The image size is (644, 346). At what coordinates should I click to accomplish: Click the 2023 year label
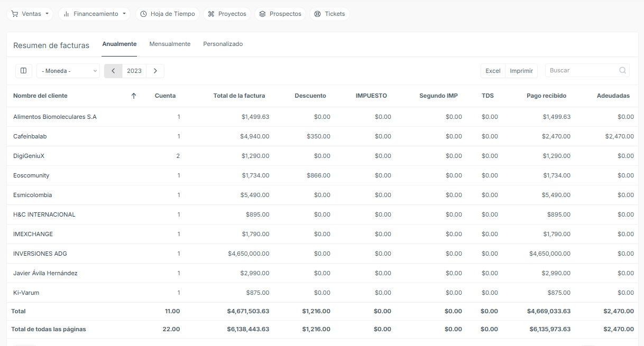[x=134, y=71]
